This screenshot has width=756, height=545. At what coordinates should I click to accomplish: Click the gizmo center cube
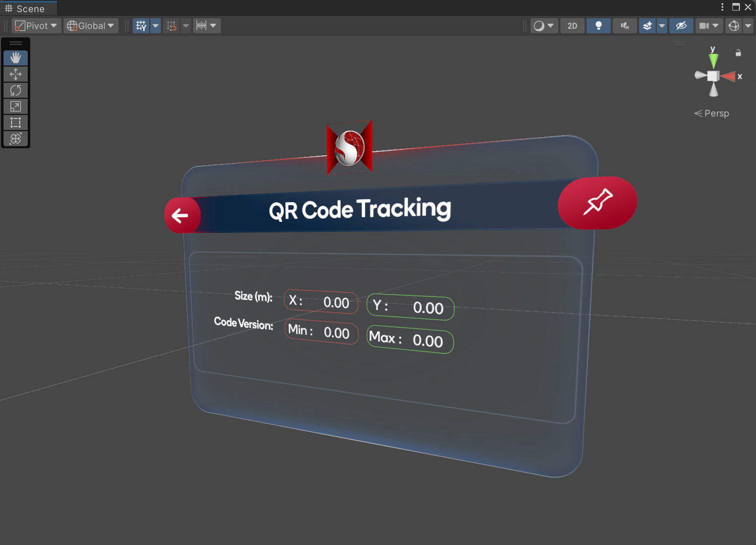pos(713,76)
